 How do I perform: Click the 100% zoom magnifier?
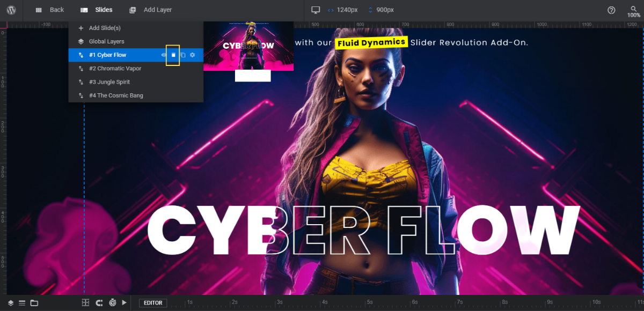(x=634, y=10)
